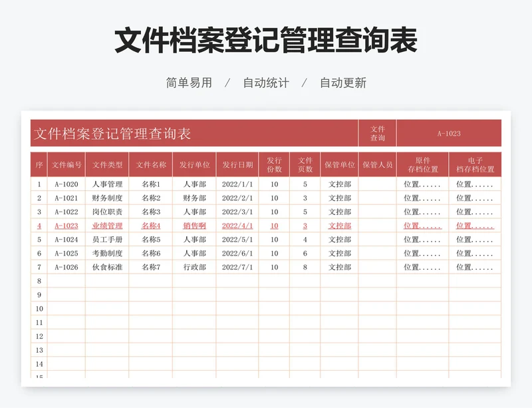The image size is (532, 408).
Task: Click 文控部 cell in the A-1026 row
Action: [339, 268]
